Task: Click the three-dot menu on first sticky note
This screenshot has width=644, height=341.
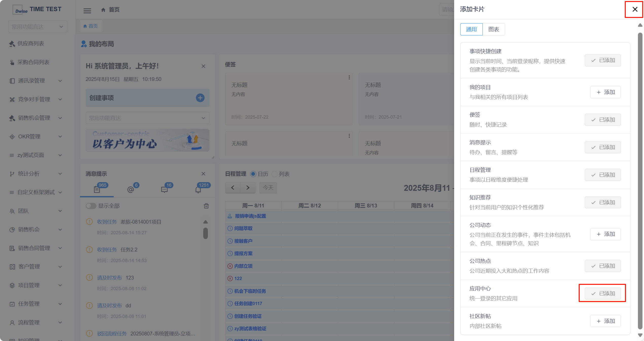Action: [x=349, y=77]
